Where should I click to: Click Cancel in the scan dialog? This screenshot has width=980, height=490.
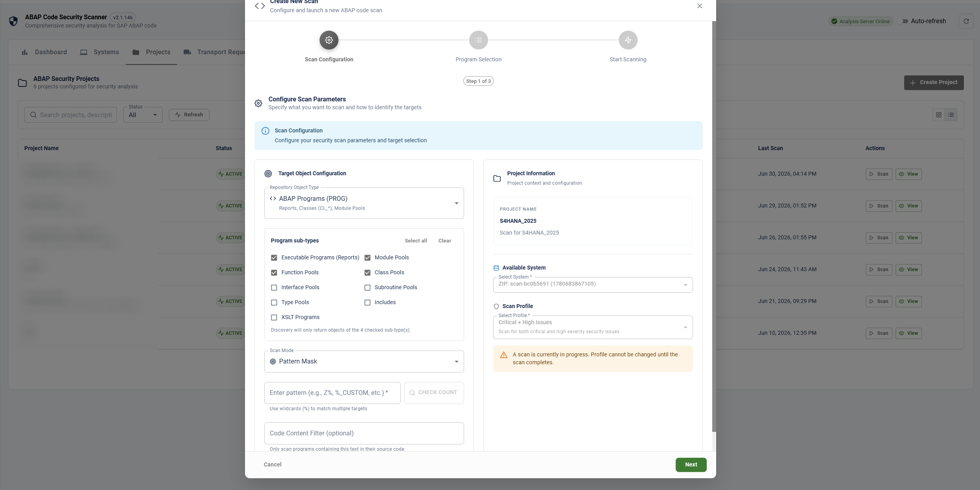[272, 465]
